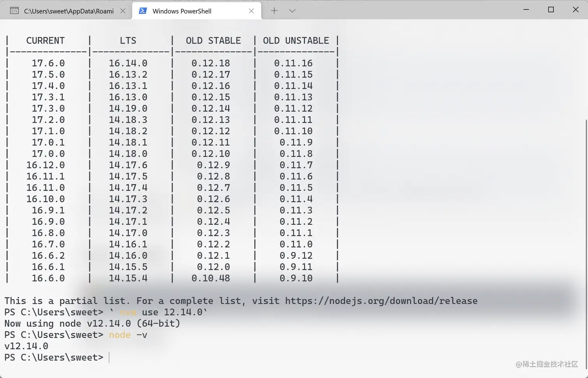Click the LTS column header
Image resolution: width=588 pixels, height=378 pixels.
(128, 40)
